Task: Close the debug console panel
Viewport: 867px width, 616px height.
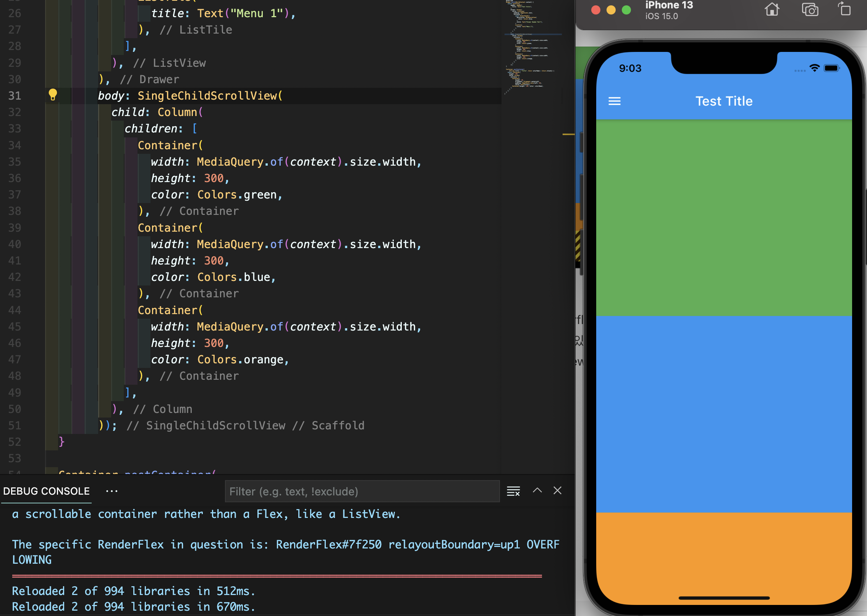Action: point(557,491)
